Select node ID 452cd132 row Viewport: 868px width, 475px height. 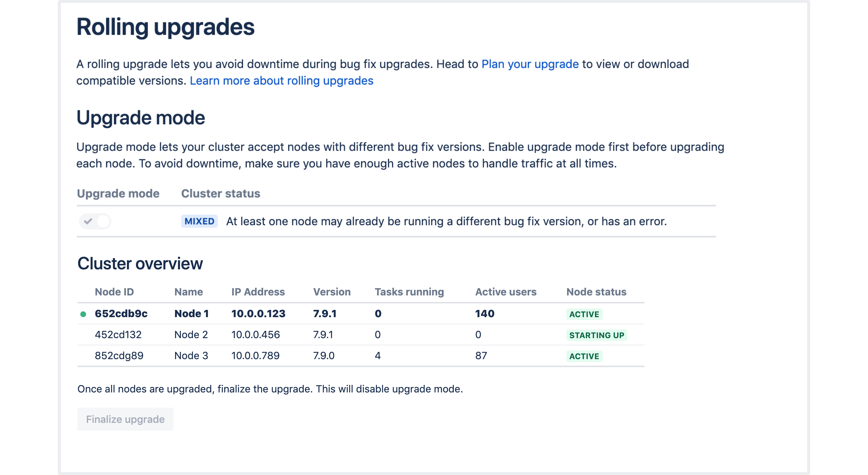pos(118,335)
